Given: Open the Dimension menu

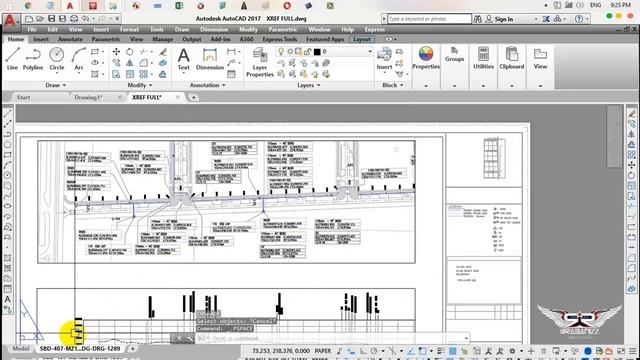Looking at the screenshot, I should (214, 29).
